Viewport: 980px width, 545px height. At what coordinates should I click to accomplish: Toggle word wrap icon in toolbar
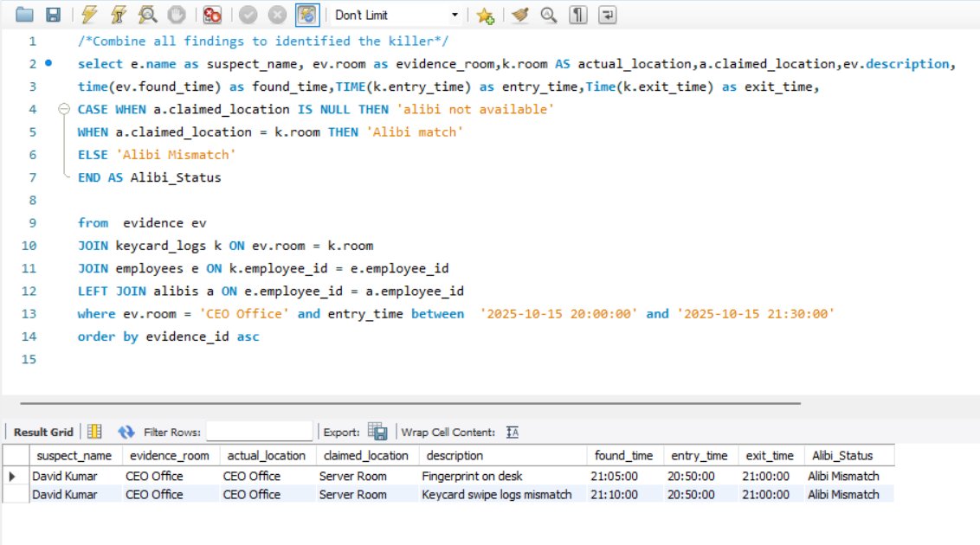[x=608, y=15]
